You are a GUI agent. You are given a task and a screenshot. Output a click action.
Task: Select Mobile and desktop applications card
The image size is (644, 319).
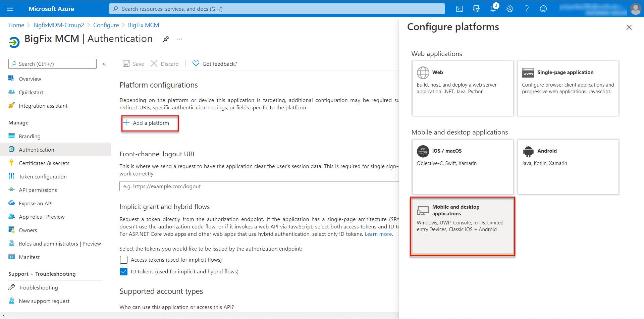[x=463, y=226]
